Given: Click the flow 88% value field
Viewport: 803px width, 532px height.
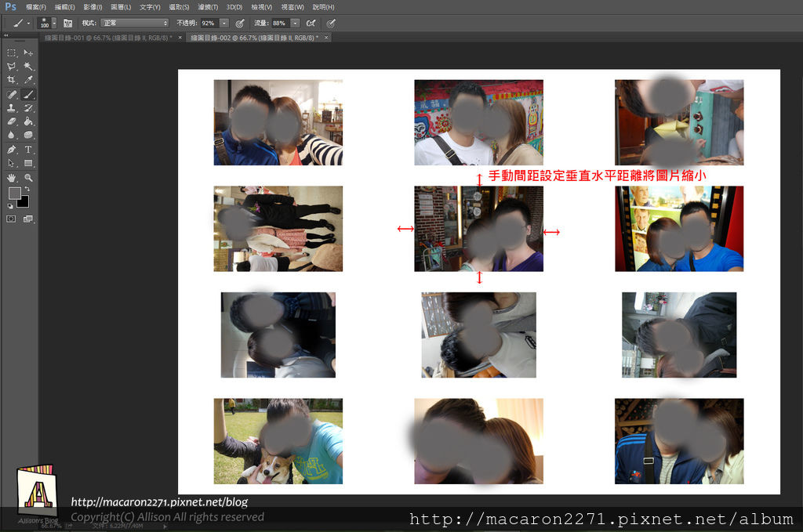Looking at the screenshot, I should [281, 23].
